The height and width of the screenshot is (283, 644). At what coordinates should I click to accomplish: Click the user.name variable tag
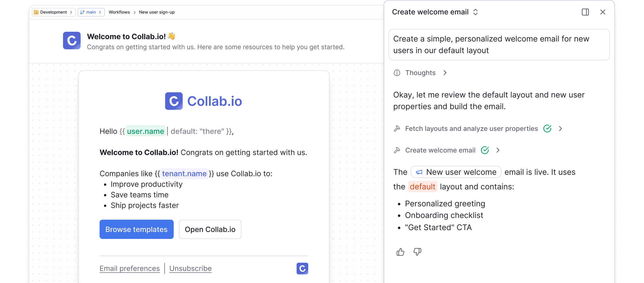pyautogui.click(x=145, y=131)
